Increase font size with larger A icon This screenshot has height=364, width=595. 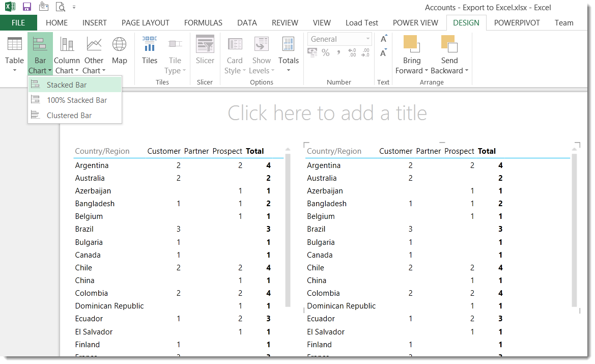click(384, 39)
